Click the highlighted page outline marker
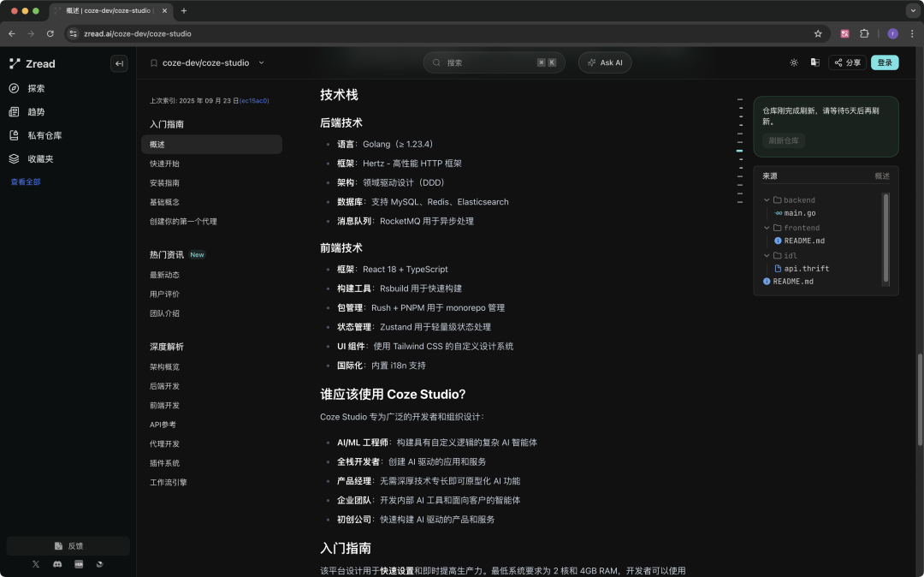The width and height of the screenshot is (924, 577). click(739, 151)
